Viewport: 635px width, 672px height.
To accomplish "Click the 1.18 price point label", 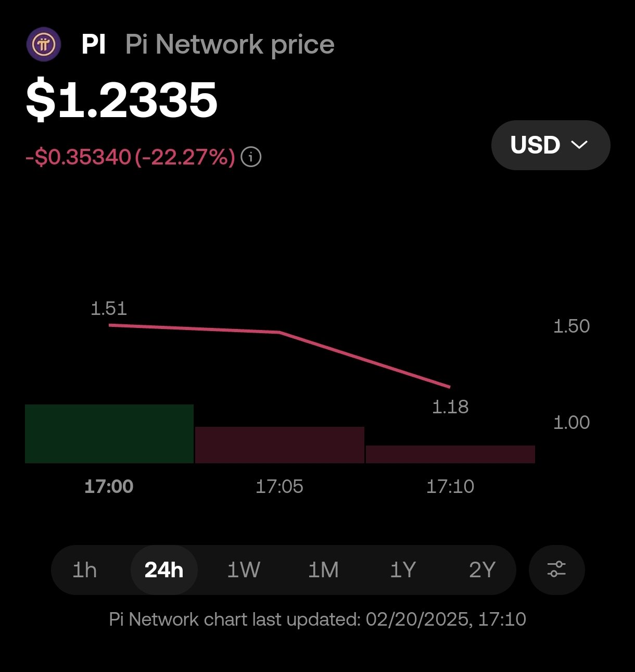I will 450,407.
